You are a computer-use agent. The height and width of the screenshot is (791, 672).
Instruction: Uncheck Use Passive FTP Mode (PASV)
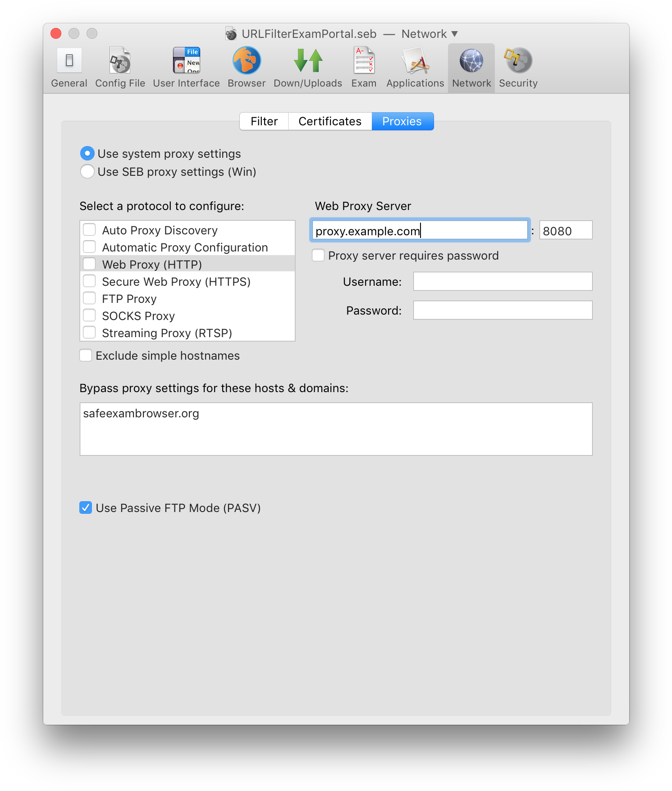click(86, 508)
